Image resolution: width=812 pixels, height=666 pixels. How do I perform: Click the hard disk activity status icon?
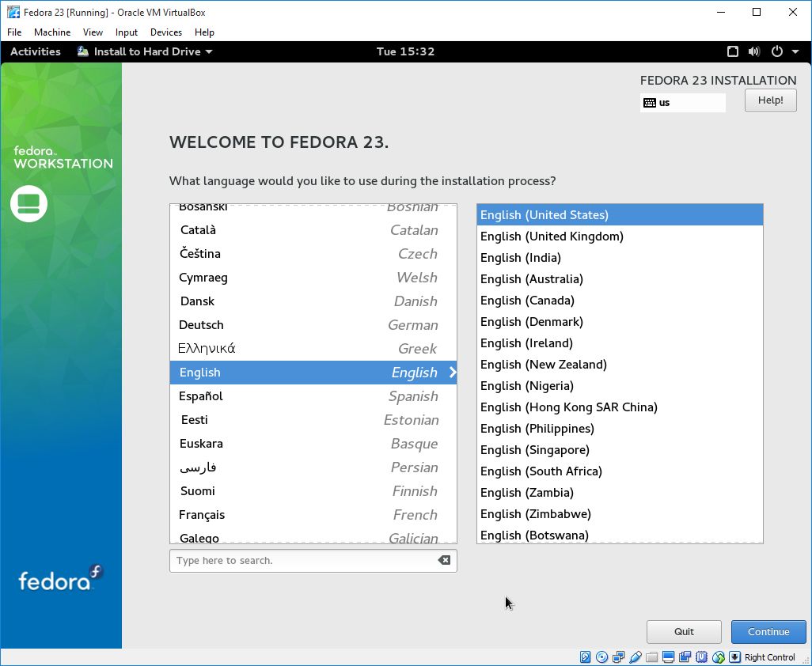(x=585, y=657)
